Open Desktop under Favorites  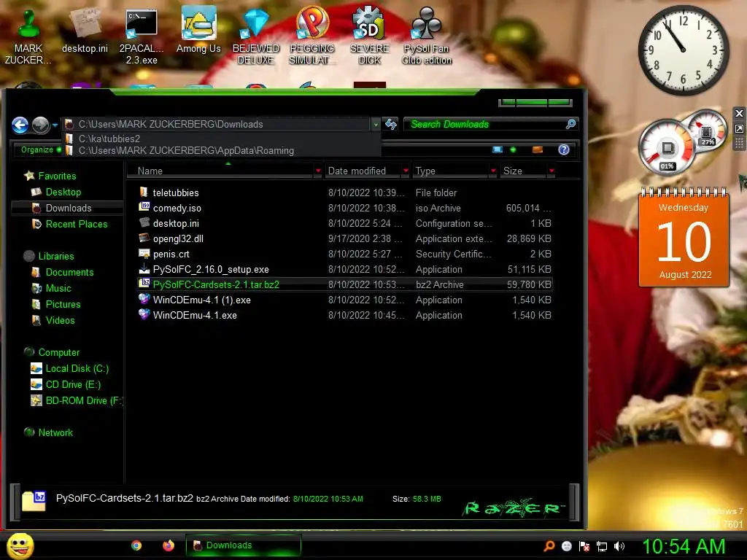tap(57, 192)
